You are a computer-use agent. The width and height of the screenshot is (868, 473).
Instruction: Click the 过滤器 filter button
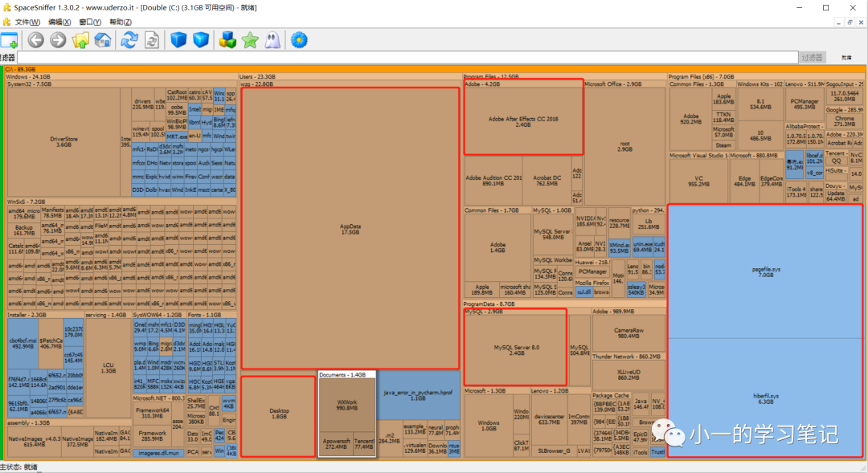click(x=810, y=57)
